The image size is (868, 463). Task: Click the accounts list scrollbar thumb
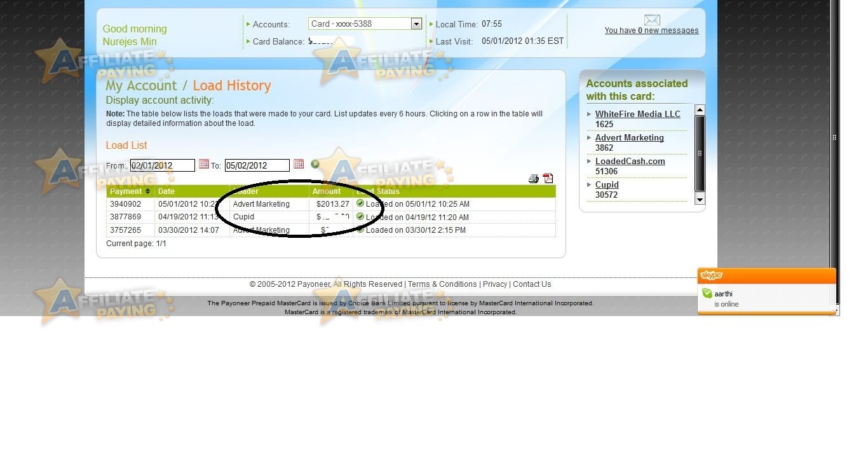(700, 153)
